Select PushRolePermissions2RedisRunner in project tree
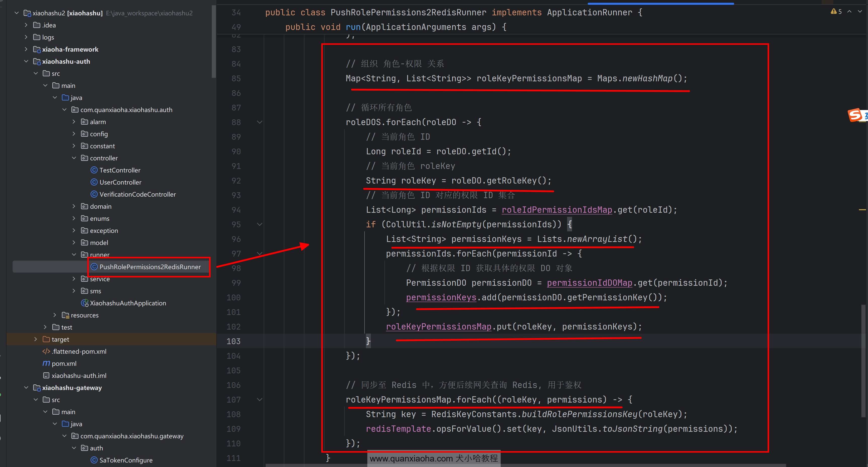 tap(150, 267)
